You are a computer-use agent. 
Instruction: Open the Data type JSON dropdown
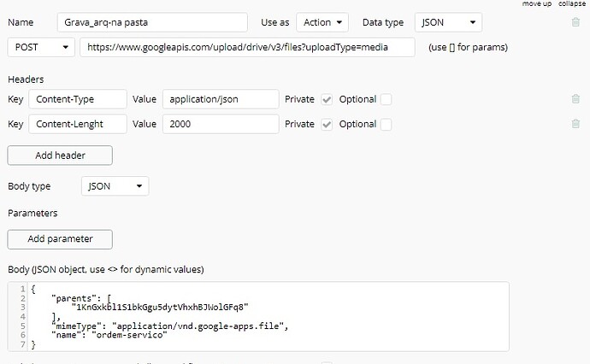448,22
